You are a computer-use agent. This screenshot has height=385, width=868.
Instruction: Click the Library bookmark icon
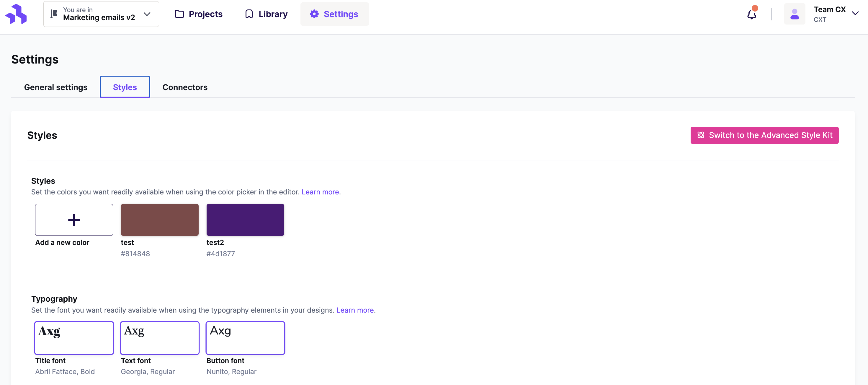[x=249, y=14]
